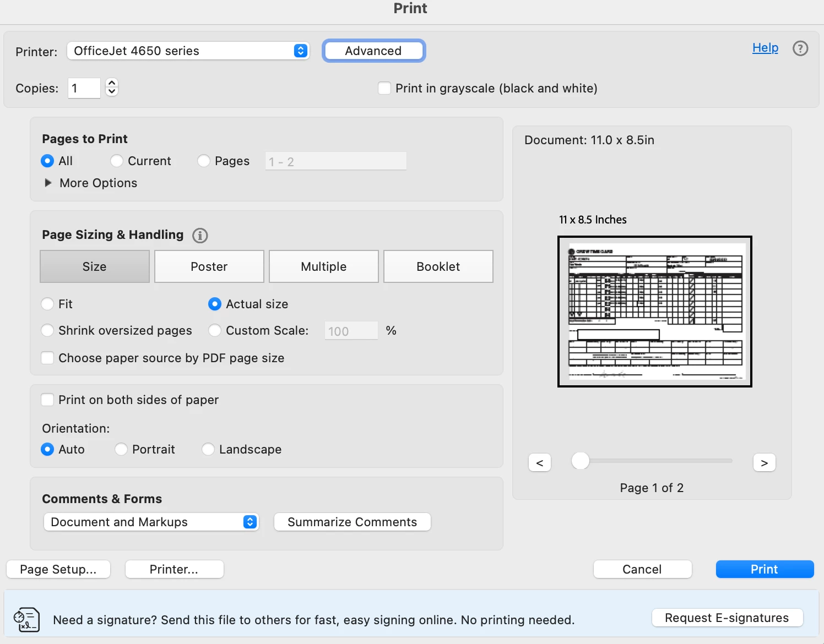Click the Custom Scale percent field
The width and height of the screenshot is (824, 644).
(x=351, y=331)
